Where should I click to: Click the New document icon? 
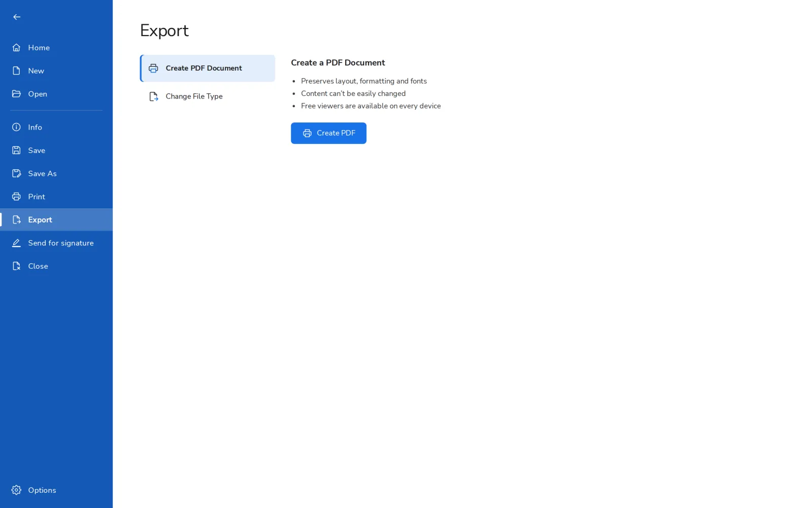[x=16, y=71]
